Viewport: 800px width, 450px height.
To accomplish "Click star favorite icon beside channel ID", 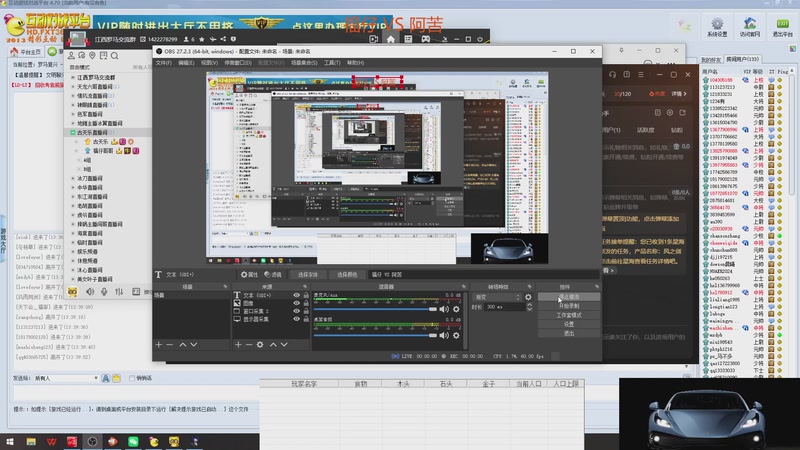I will tap(202, 39).
